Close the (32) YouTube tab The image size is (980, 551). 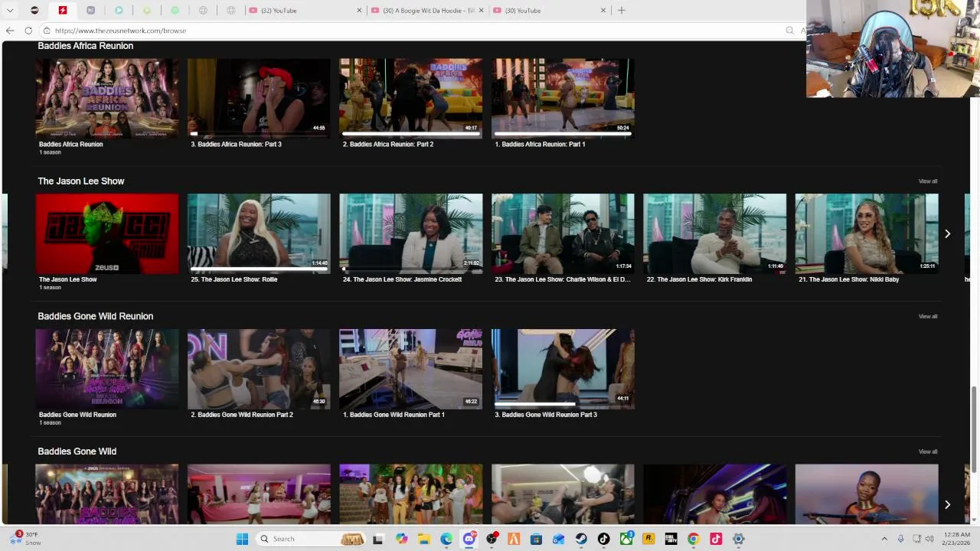359,11
